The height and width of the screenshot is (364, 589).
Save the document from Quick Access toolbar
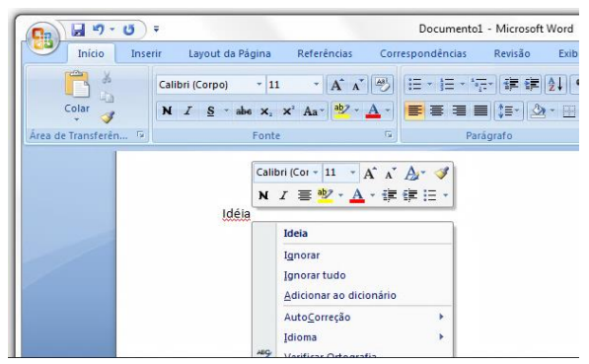[x=78, y=29]
